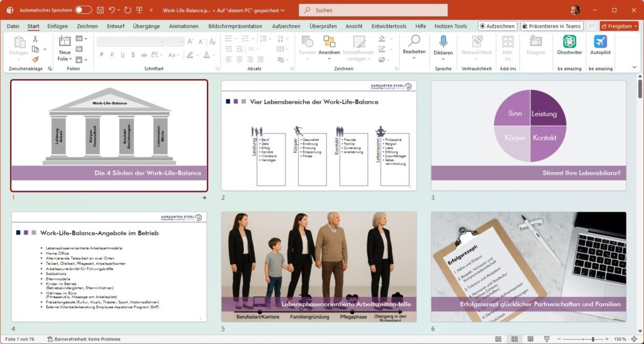Click the Diktieren microphone icon

[443, 42]
